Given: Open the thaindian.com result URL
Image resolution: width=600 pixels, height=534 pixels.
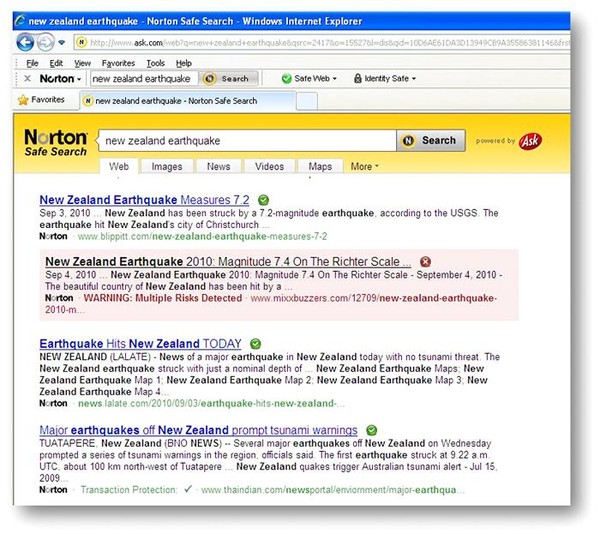Looking at the screenshot, I should pos(333,490).
